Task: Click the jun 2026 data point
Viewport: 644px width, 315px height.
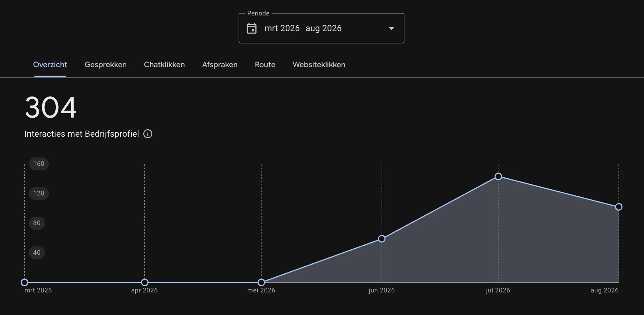Action: (382, 239)
